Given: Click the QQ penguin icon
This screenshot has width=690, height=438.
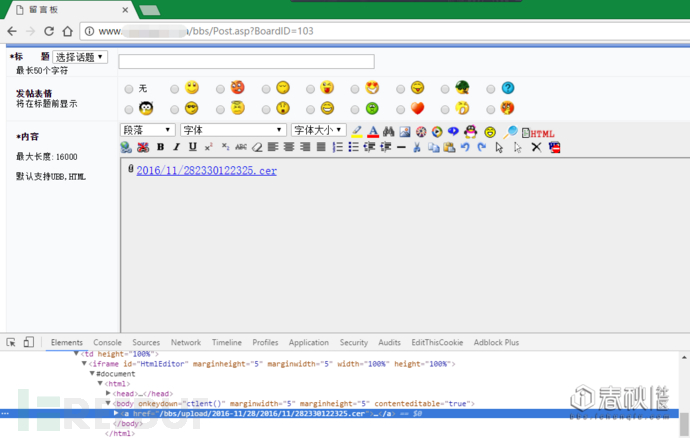Looking at the screenshot, I should click(x=470, y=131).
